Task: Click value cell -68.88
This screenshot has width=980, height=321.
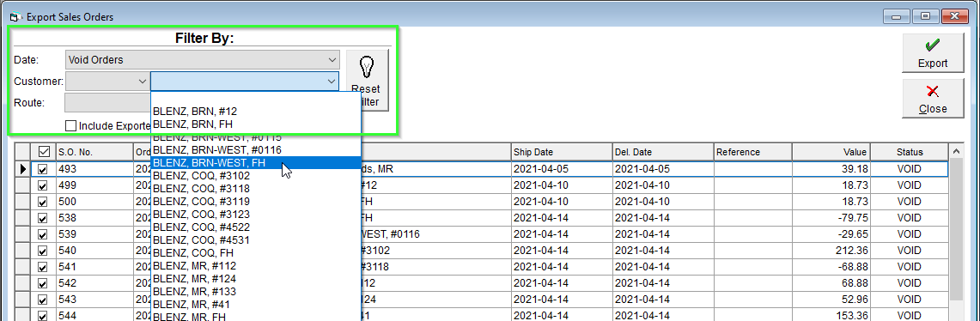Action: point(831,267)
